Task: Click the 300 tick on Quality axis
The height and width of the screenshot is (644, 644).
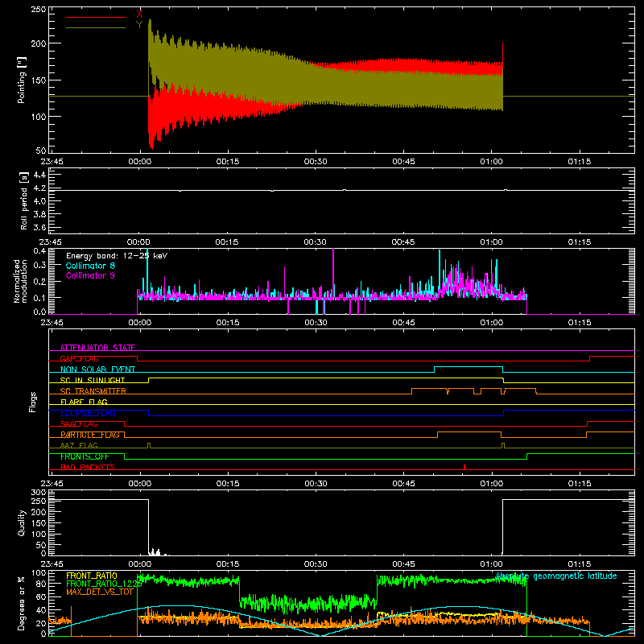Action: pos(39,492)
